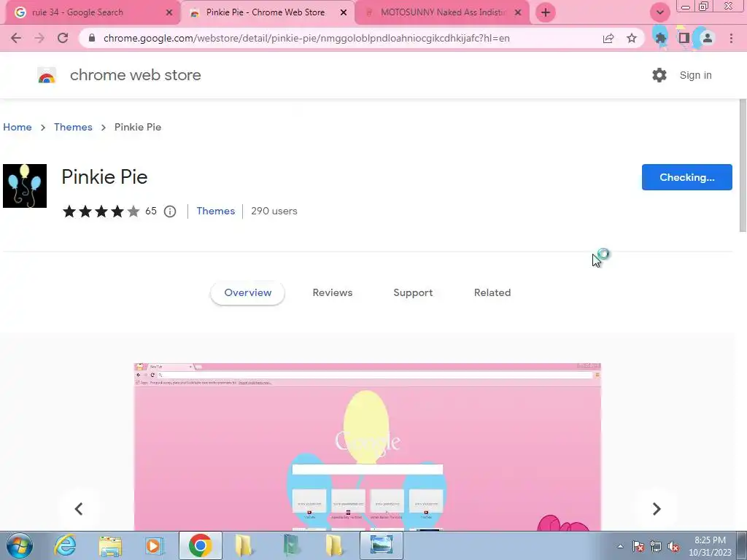
Task: Go to Home in the breadcrumb
Action: [x=18, y=127]
